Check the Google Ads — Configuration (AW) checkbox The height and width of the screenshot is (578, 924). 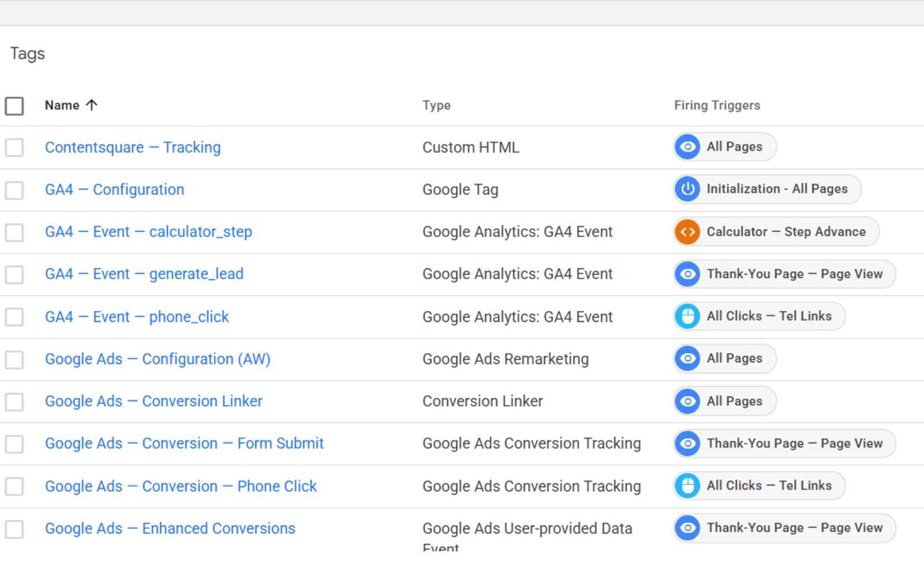(x=14, y=358)
